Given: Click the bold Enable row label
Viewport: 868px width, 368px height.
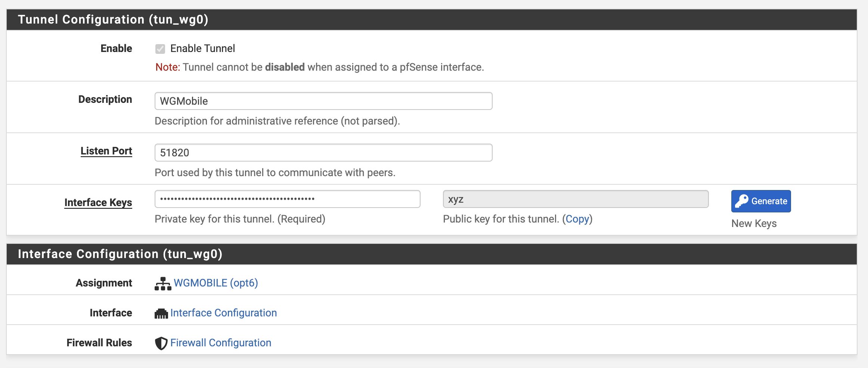Looking at the screenshot, I should point(116,48).
